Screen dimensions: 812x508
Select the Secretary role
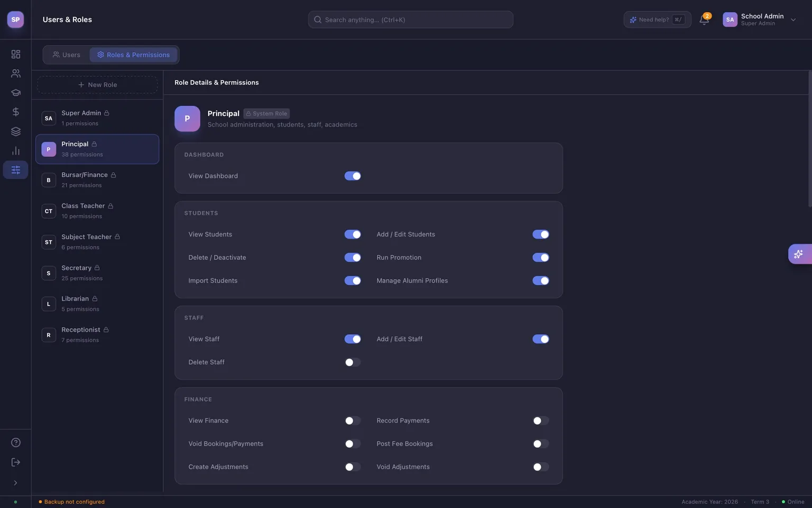point(97,273)
